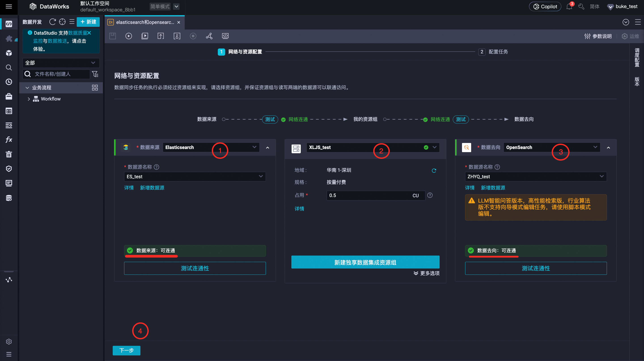This screenshot has height=361, width=644.
Task: Open the 全部 filter dropdown
Action: (61, 63)
